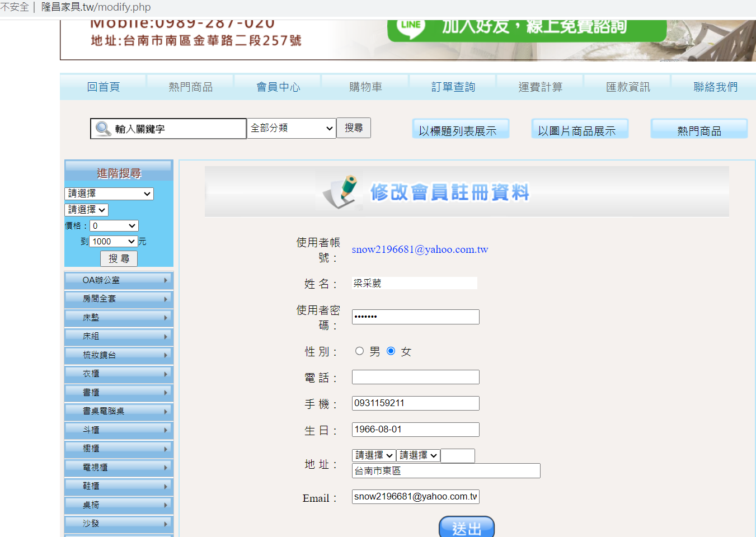The image size is (756, 537).
Task: Open the 衣櫃 category in the sidebar
Action: pos(119,374)
